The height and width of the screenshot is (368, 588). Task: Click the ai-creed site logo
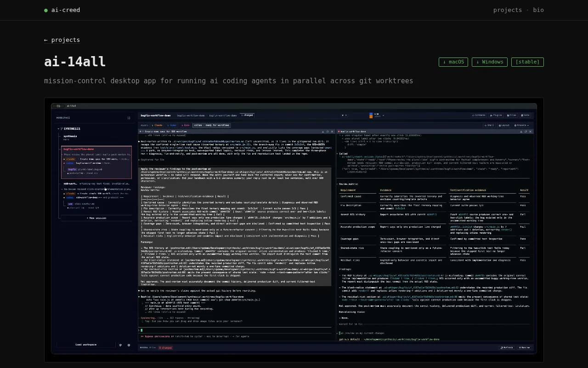click(x=62, y=10)
